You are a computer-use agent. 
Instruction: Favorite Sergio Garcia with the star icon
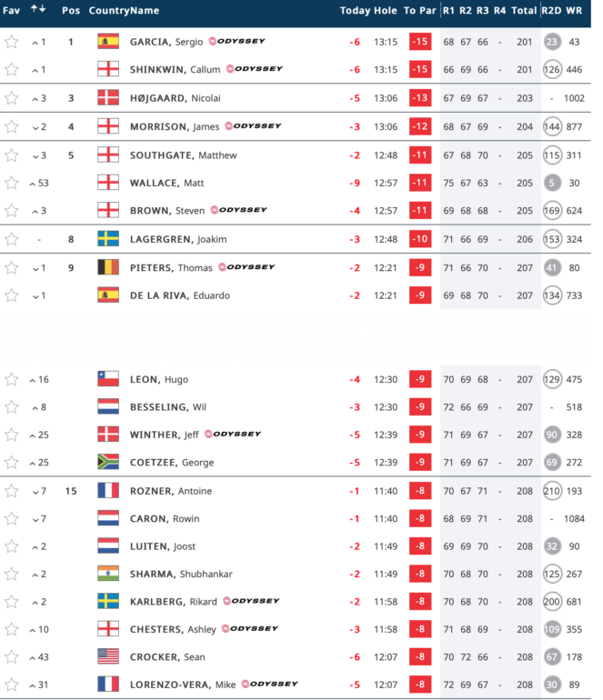point(12,42)
